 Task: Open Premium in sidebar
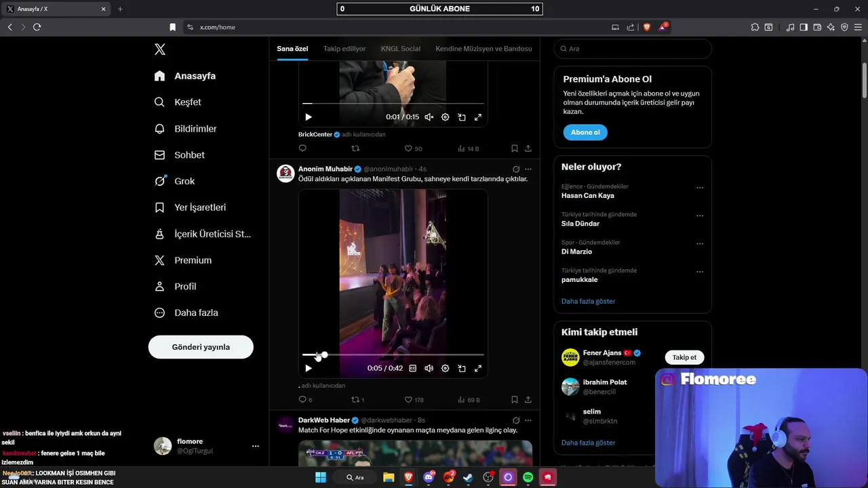[x=182, y=260]
